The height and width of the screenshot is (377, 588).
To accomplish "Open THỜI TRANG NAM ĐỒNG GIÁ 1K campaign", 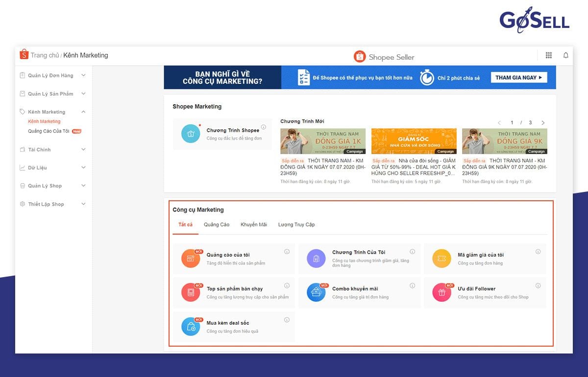I will pos(323,167).
